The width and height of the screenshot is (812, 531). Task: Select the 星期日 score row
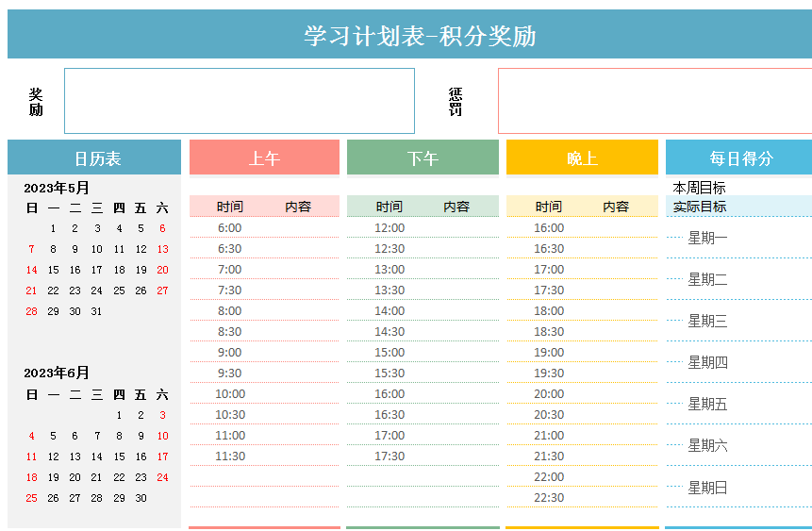(x=739, y=487)
